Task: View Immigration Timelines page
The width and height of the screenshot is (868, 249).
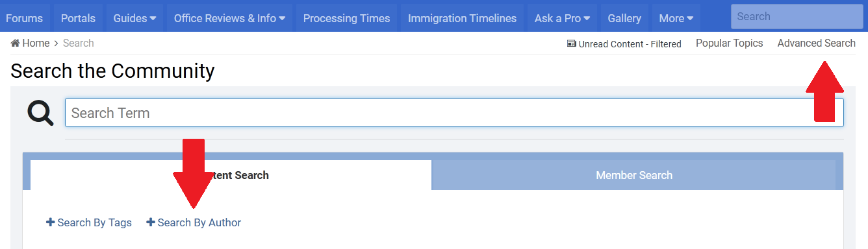Action: (x=462, y=18)
